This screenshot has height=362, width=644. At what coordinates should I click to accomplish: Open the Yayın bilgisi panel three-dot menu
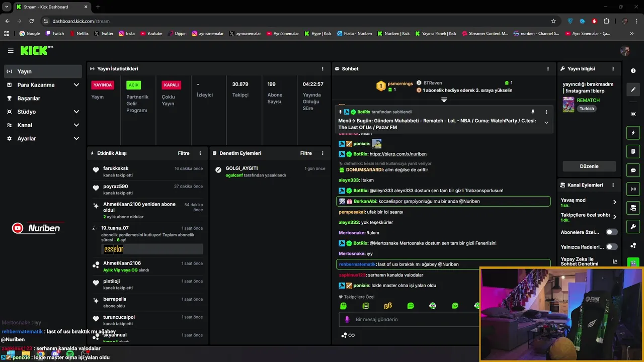pos(613,69)
